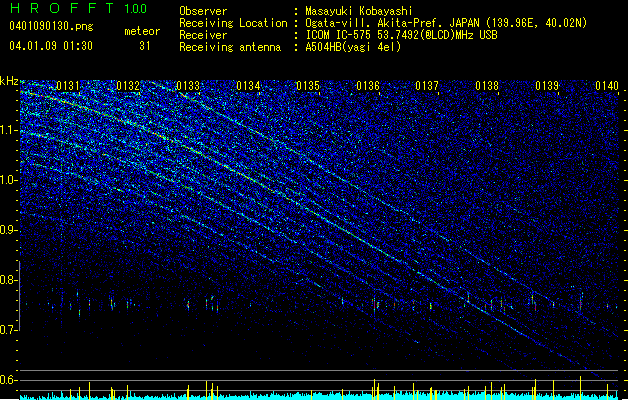
Task: Click the meteor label
Action: pos(142,31)
